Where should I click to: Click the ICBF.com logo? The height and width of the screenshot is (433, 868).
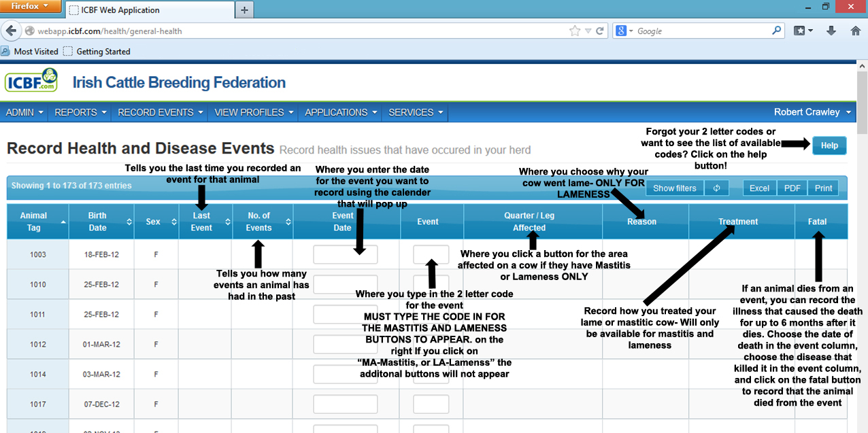[31, 80]
